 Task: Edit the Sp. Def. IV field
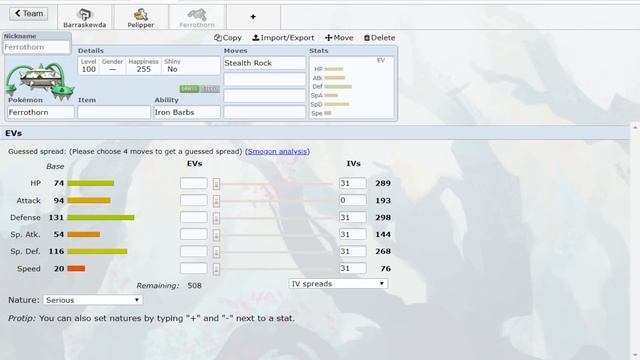pos(353,251)
